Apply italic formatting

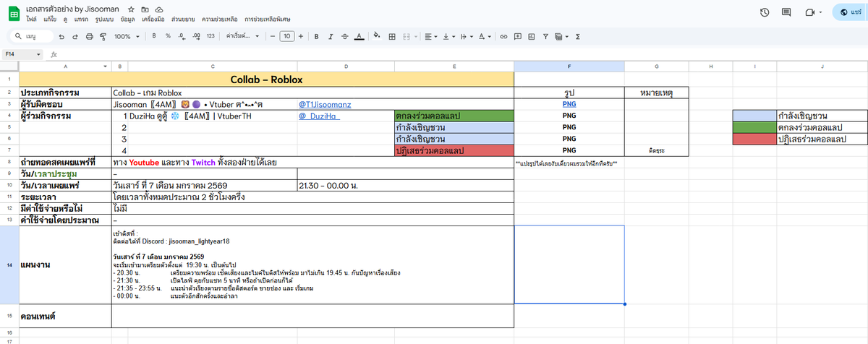pos(331,36)
